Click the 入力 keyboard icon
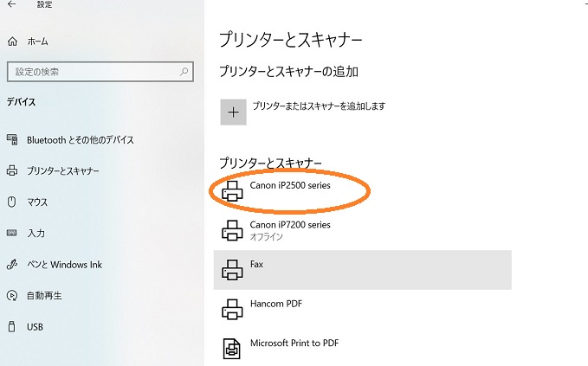This screenshot has width=588, height=366. point(12,233)
